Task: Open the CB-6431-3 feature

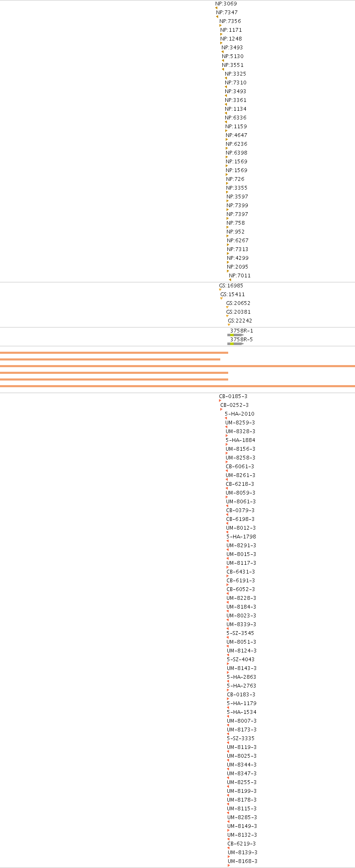Action: pos(241,572)
